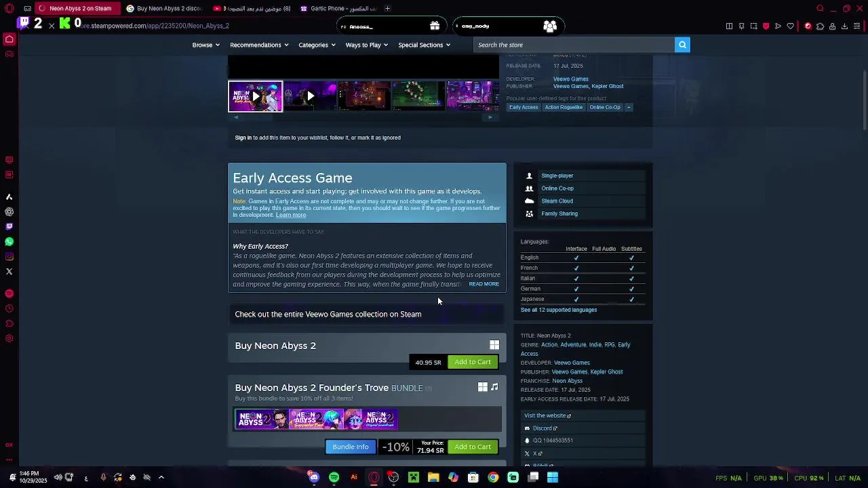Open ChatGPT from the Opera sidebar

[x=9, y=211]
